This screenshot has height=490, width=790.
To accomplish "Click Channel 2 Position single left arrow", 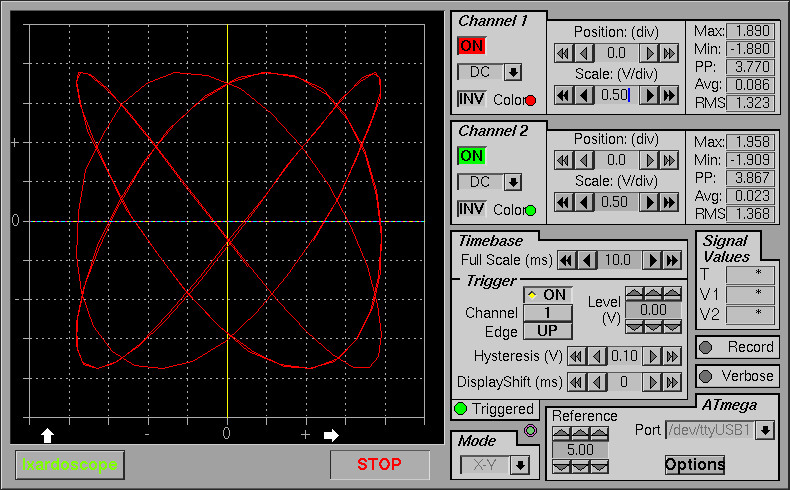I will (583, 160).
